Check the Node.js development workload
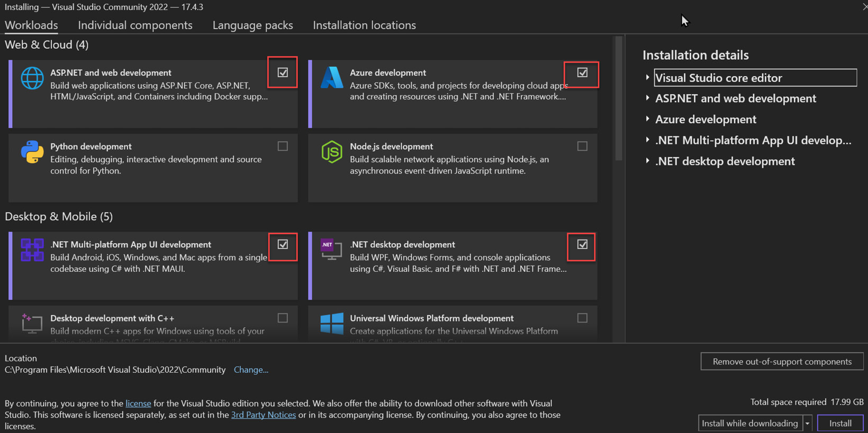Screen dimensions: 868x433 582,146
